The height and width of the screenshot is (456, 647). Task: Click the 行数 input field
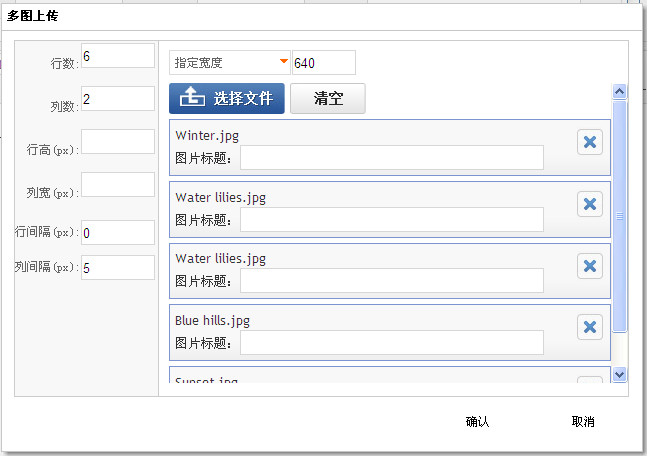click(x=117, y=56)
